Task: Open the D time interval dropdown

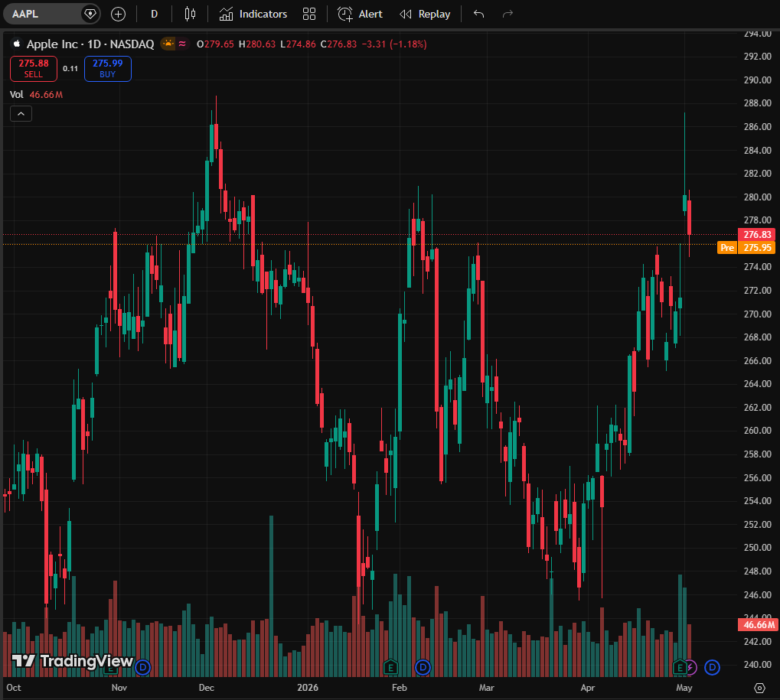Action: [154, 14]
